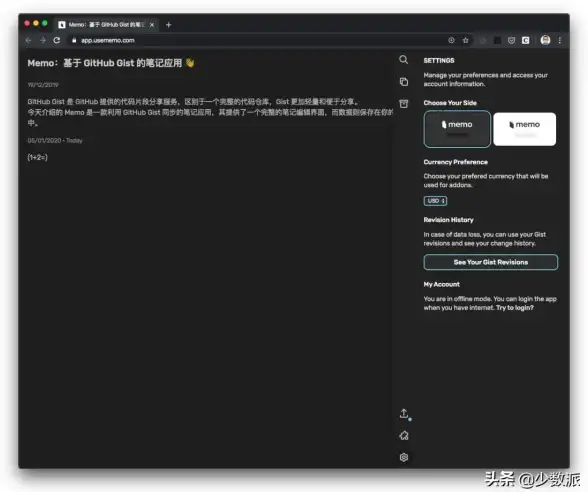Click the upload sync icon
The image size is (588, 492).
tap(404, 413)
